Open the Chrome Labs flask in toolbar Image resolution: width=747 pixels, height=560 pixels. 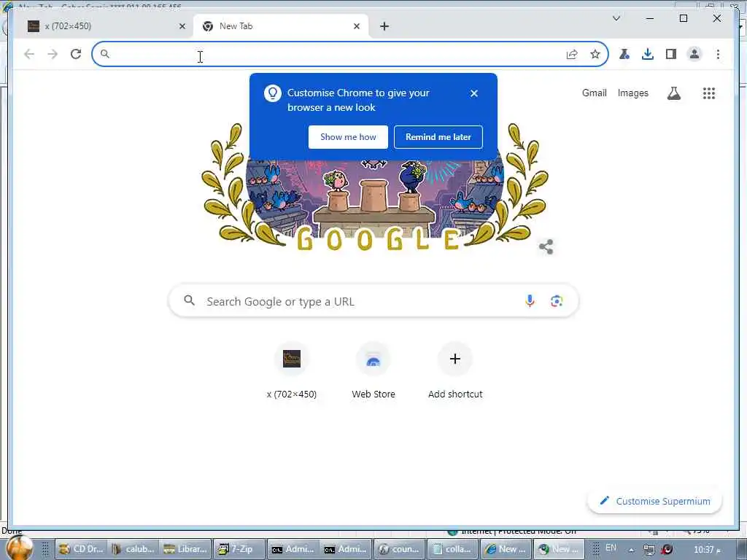pyautogui.click(x=624, y=54)
